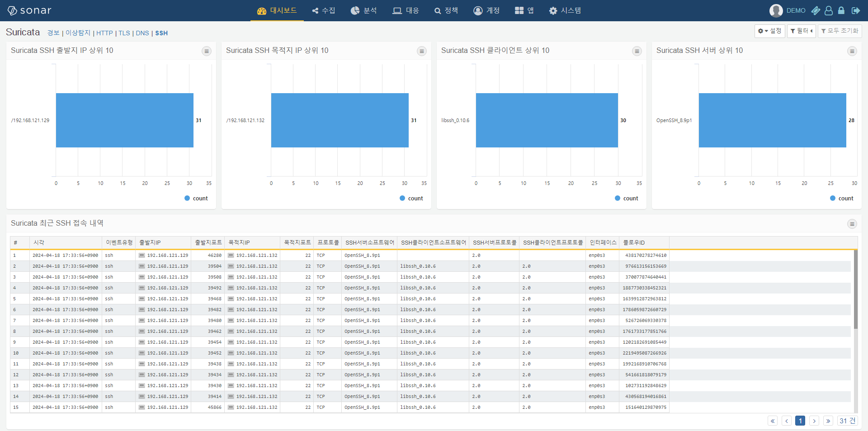Toggle count legend in 출발지 IP chart
The width and height of the screenshot is (868, 431).
click(196, 198)
